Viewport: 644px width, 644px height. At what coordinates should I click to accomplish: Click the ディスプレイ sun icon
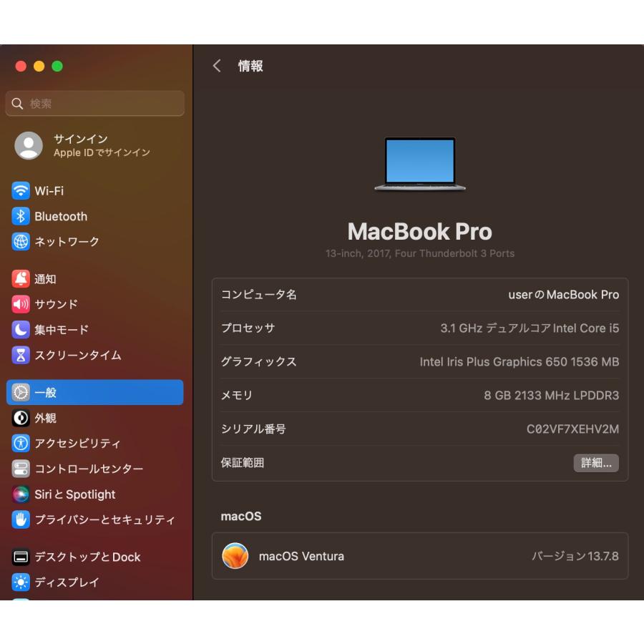click(x=21, y=582)
